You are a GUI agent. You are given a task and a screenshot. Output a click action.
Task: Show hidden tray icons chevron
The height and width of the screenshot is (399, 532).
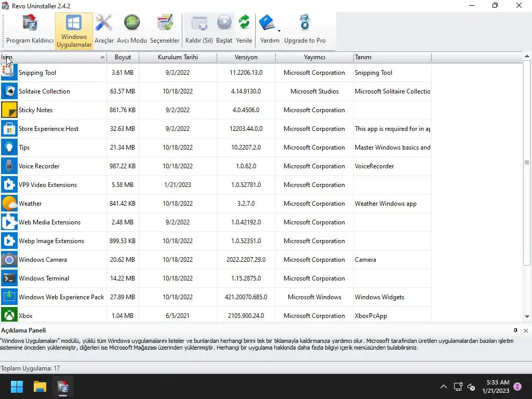[444, 387]
